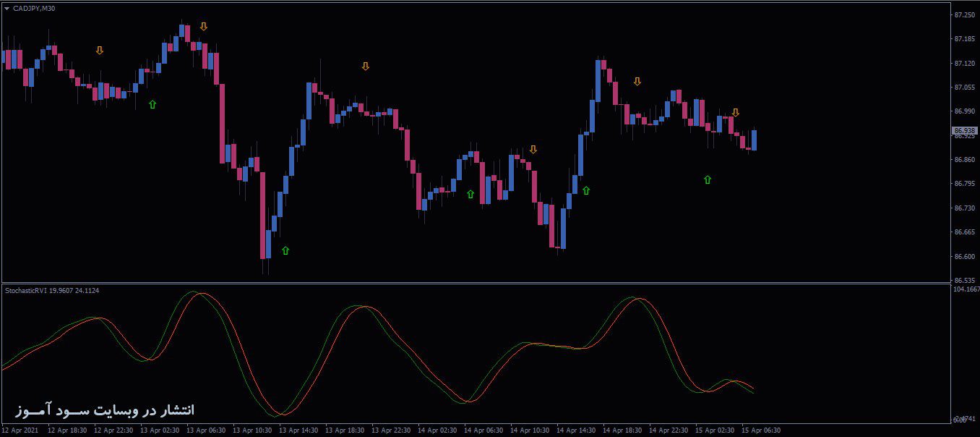The width and height of the screenshot is (980, 437).
Task: Click the green up arrow near 15 Apr 02:30
Action: (706, 179)
